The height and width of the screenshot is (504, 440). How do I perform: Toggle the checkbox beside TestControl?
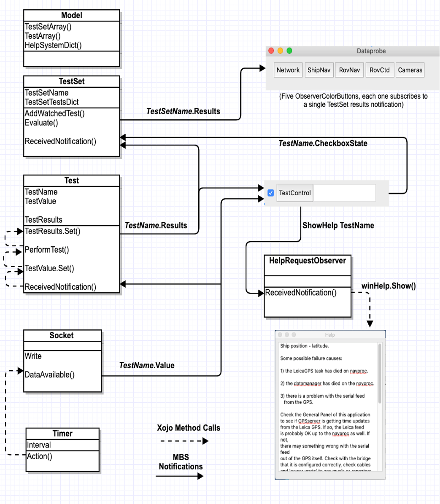point(271,193)
